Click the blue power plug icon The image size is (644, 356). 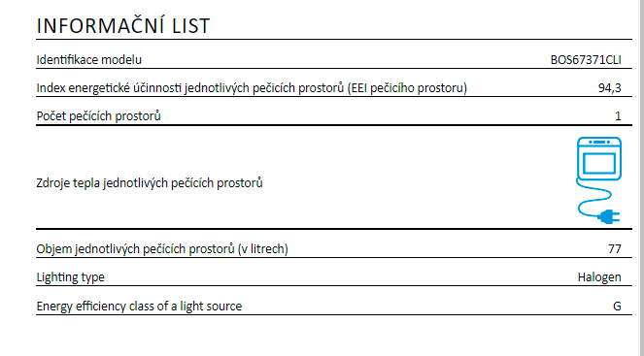[x=608, y=216]
